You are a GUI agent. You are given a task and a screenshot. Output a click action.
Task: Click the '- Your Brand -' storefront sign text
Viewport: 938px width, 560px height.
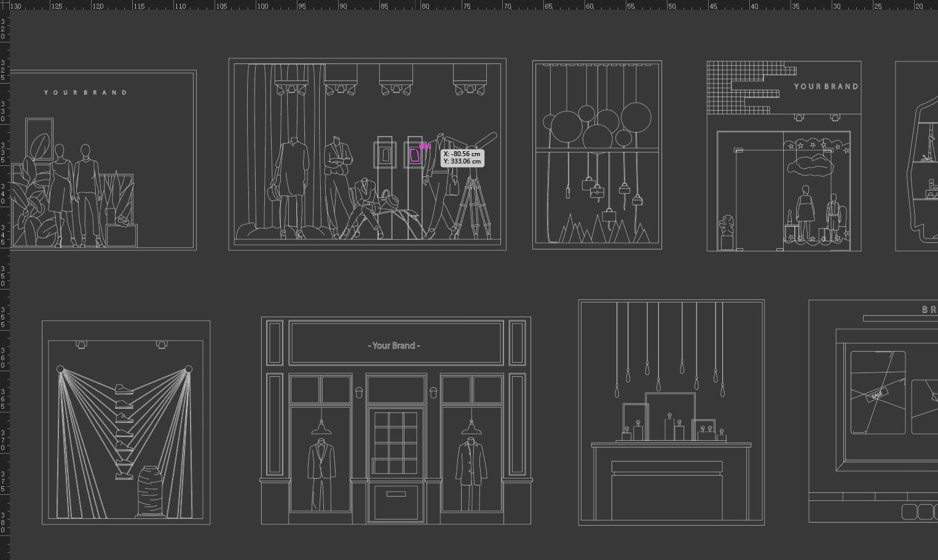(x=394, y=345)
